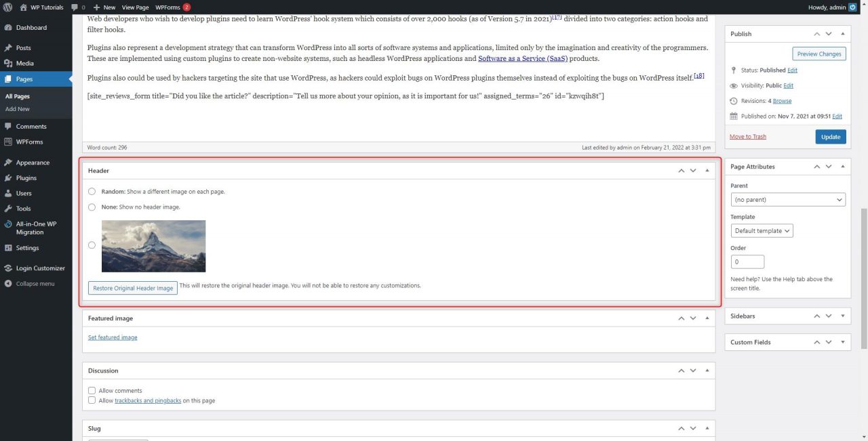Open the Plugins section
The image size is (868, 441).
(x=25, y=177)
